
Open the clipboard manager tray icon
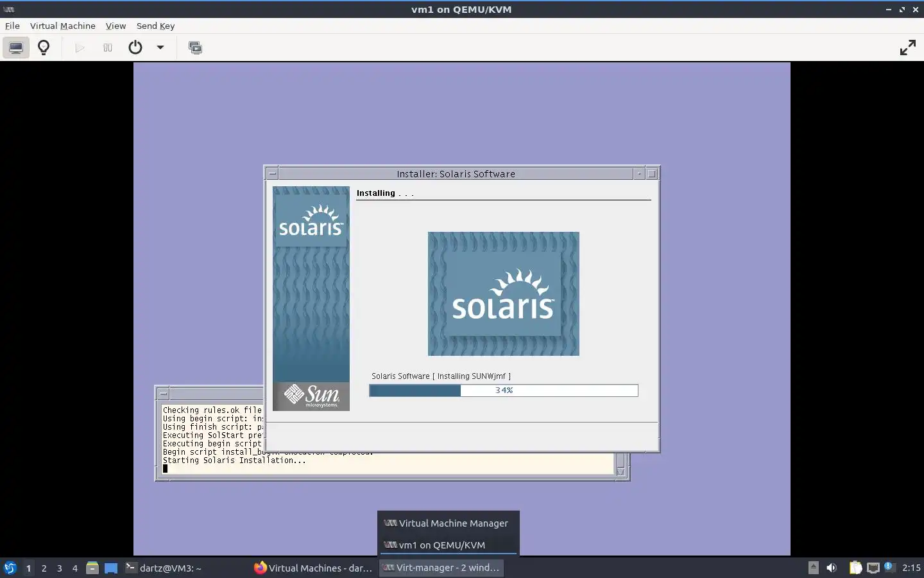(x=855, y=568)
